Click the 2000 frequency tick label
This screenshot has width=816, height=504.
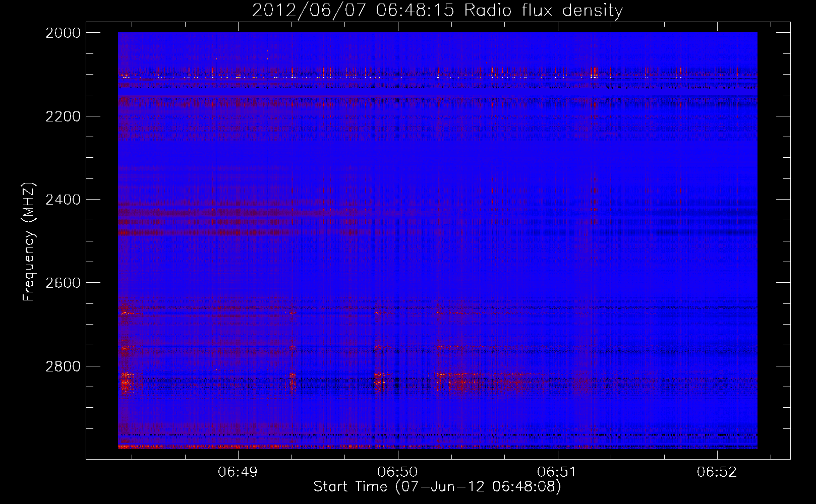click(63, 33)
